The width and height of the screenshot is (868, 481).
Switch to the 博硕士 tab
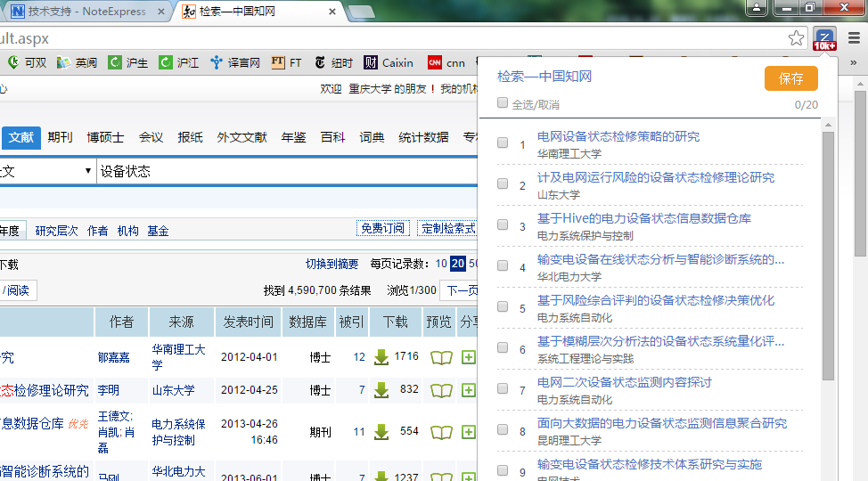tap(105, 137)
